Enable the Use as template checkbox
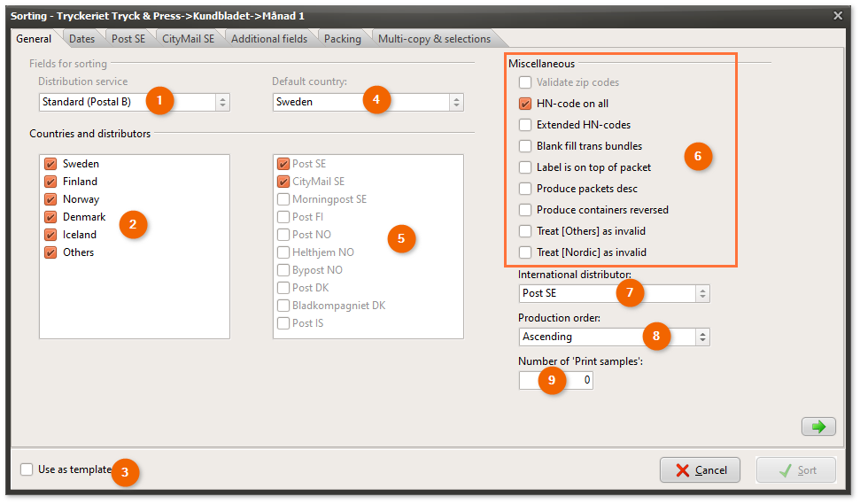Image resolution: width=860 pixels, height=504 pixels. point(27,469)
